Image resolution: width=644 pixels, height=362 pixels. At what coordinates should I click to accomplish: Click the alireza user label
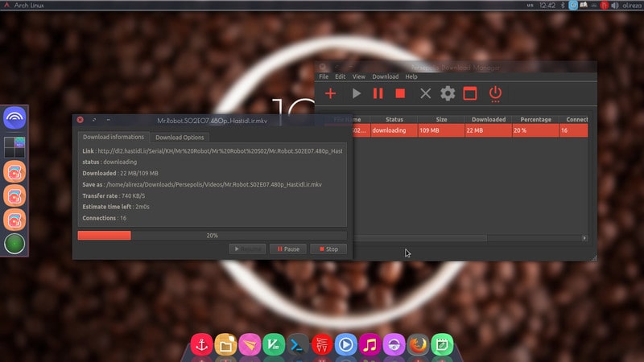pos(632,6)
